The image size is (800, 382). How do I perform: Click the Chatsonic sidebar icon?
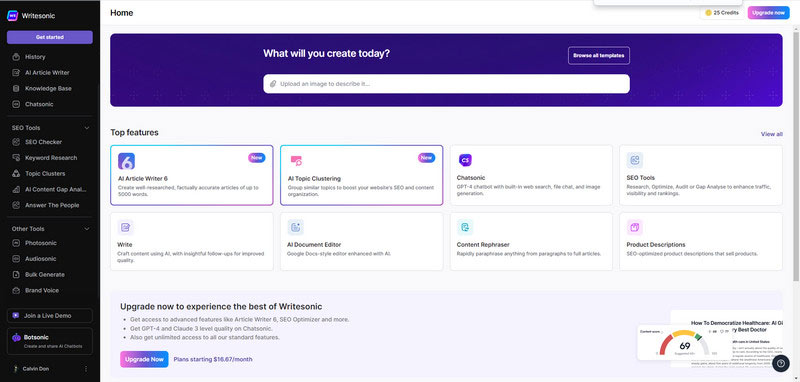pos(16,104)
